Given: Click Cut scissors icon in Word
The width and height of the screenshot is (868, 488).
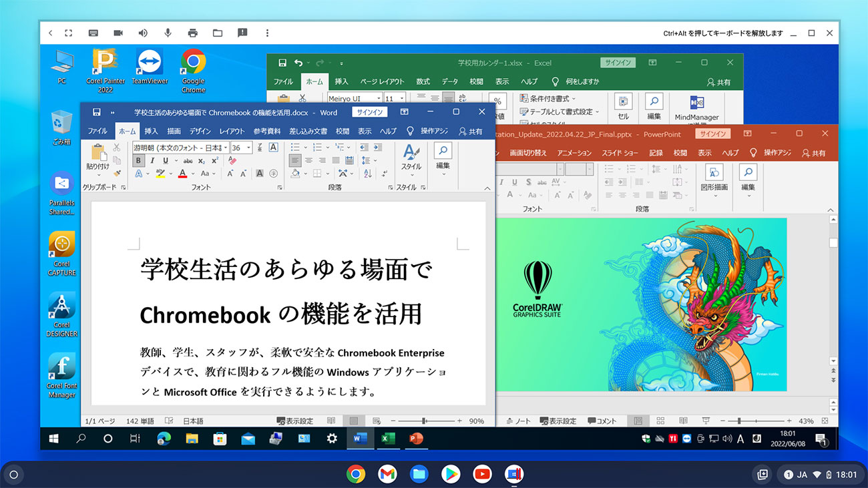Looking at the screenshot, I should pos(117,148).
